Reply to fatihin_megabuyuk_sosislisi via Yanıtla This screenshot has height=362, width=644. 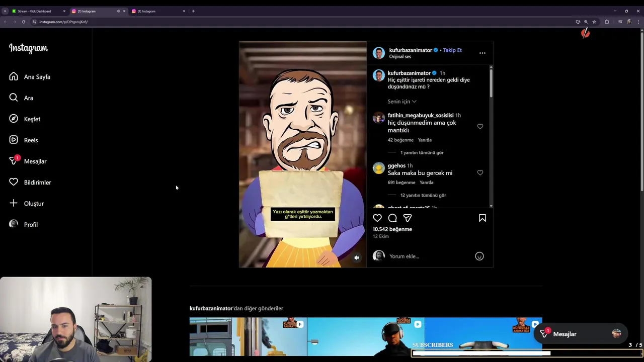click(425, 140)
